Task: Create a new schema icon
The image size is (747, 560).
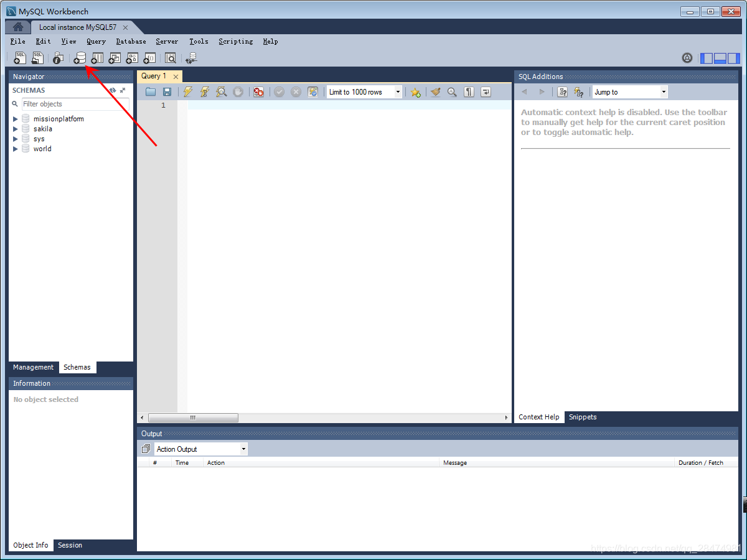Action: (80, 58)
